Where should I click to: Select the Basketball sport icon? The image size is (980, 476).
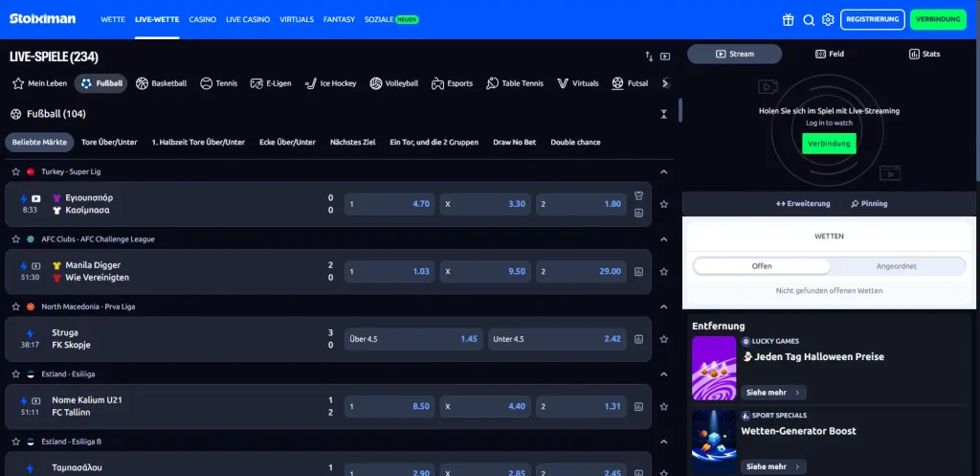pos(142,83)
